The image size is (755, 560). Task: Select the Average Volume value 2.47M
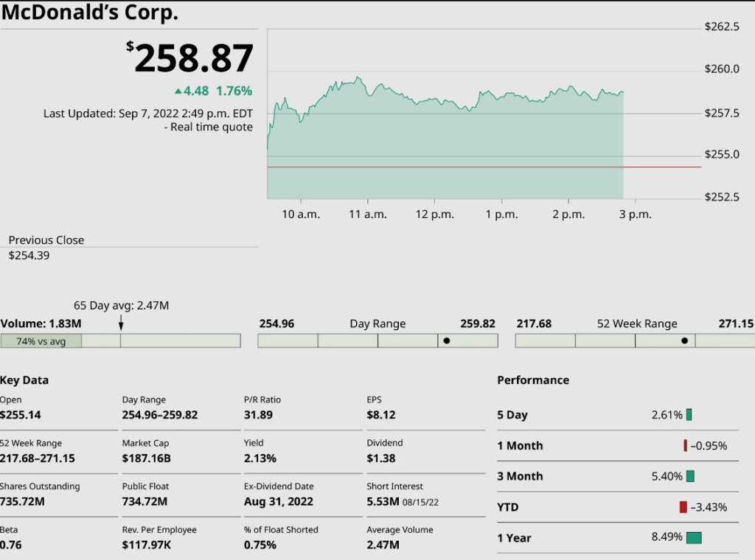[383, 545]
